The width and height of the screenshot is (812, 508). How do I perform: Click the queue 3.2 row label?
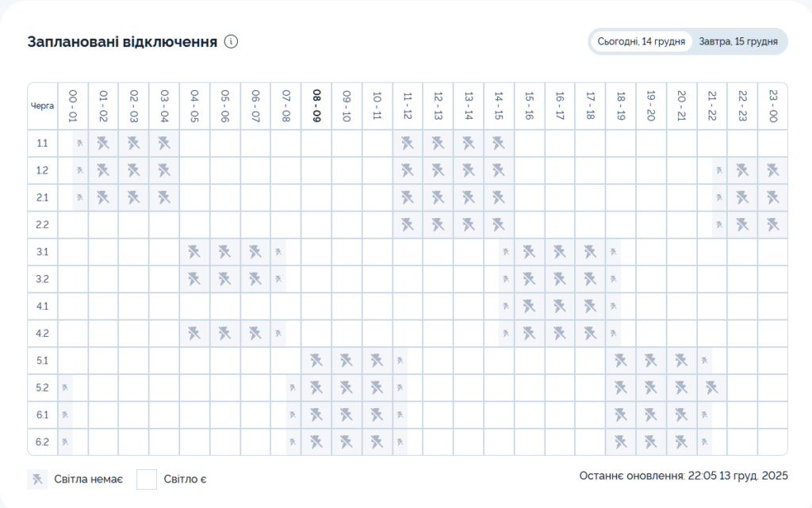pos(43,279)
